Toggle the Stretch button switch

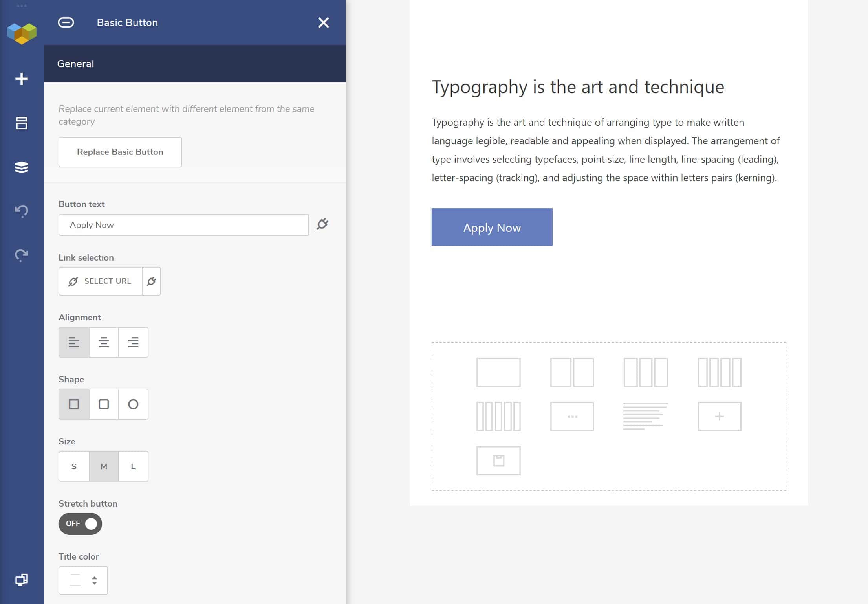81,524
